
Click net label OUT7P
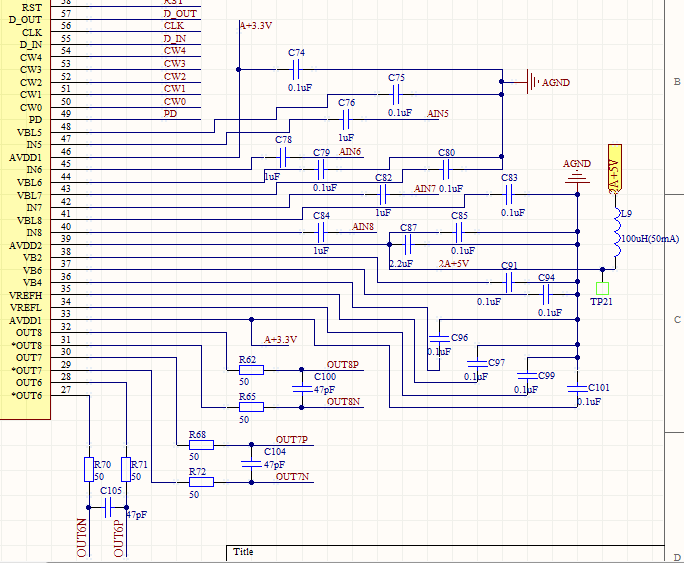coord(292,440)
